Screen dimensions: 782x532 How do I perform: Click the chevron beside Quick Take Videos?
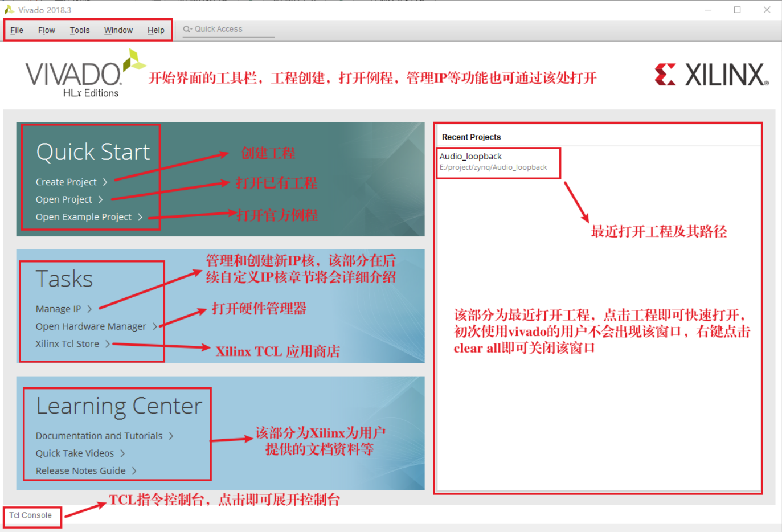(x=122, y=453)
